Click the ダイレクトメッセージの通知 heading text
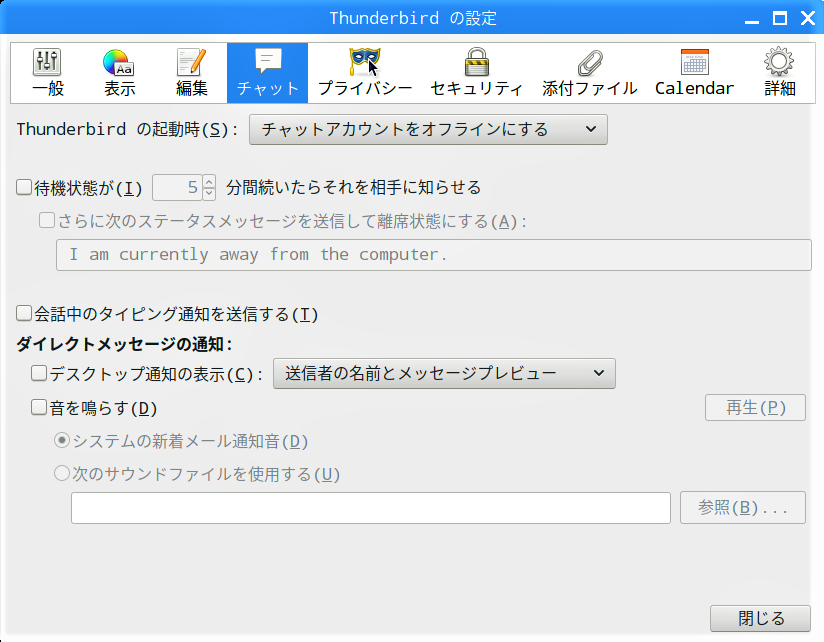 point(124,344)
